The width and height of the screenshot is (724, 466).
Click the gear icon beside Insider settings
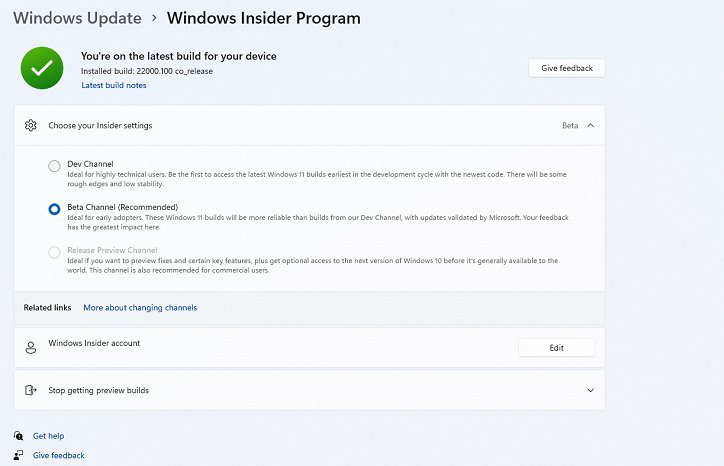pyautogui.click(x=30, y=125)
